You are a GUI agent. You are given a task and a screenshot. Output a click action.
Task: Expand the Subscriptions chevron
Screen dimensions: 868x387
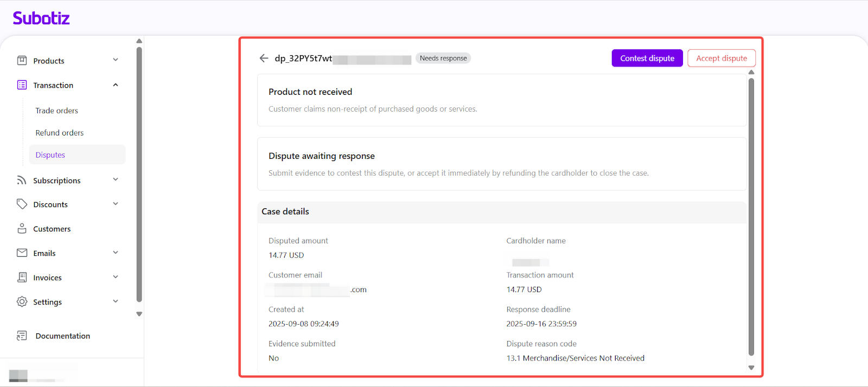(116, 179)
